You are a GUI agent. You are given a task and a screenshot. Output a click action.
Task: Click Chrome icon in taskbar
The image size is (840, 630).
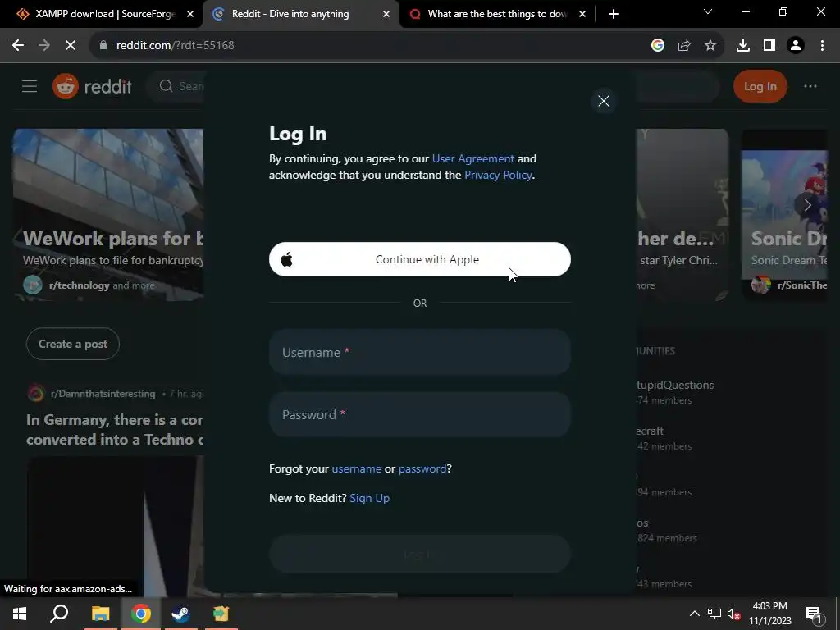pos(141,614)
